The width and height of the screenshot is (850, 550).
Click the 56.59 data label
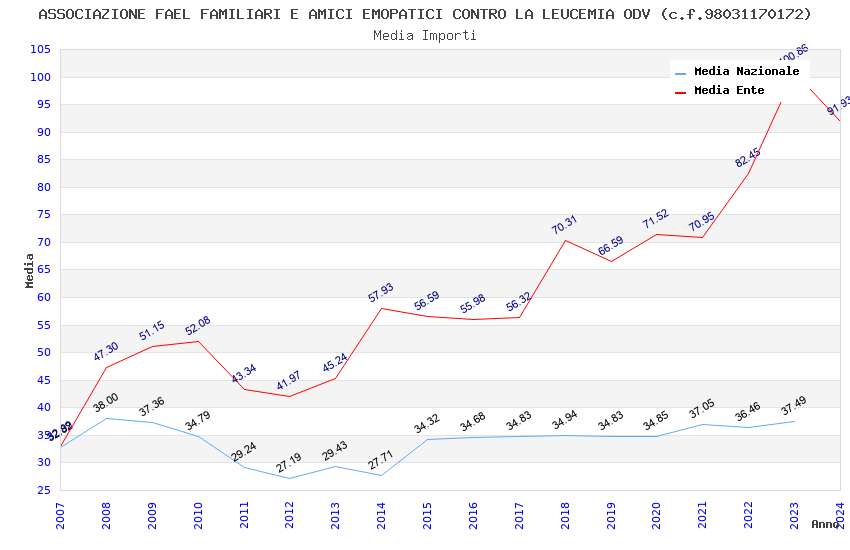click(x=427, y=301)
